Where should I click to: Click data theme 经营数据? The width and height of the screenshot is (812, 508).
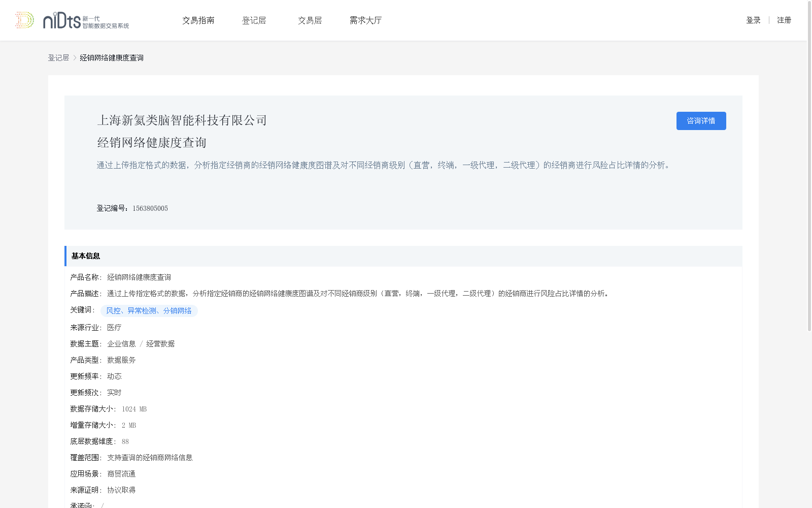click(160, 344)
